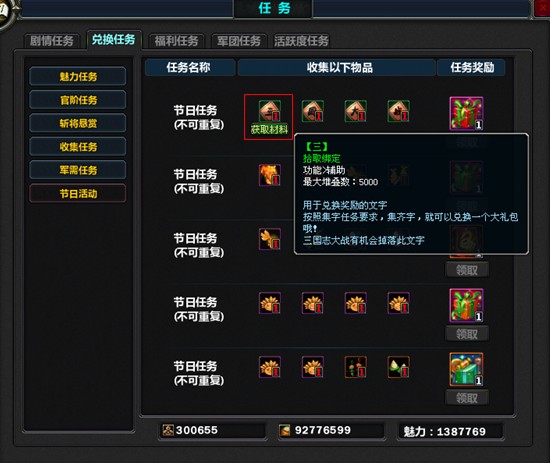This screenshot has width=550, height=463.
Task: Select the 节日活动 category button
Action: pos(78,193)
